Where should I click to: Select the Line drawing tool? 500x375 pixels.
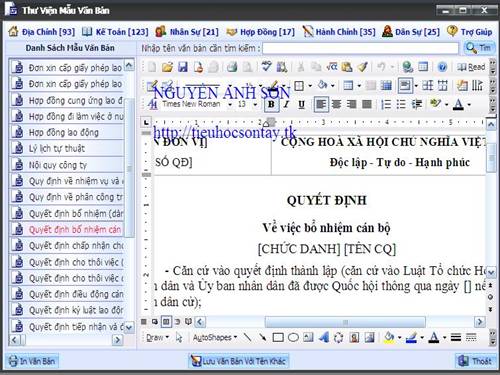click(247, 337)
